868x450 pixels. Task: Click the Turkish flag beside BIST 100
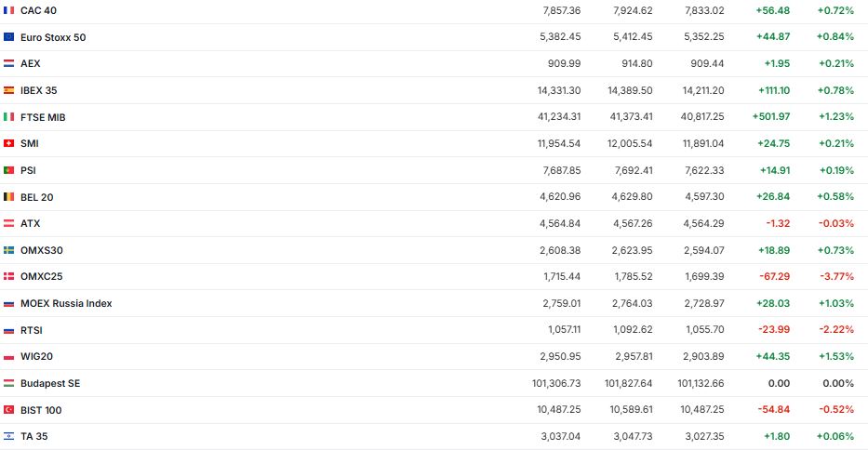coord(9,410)
